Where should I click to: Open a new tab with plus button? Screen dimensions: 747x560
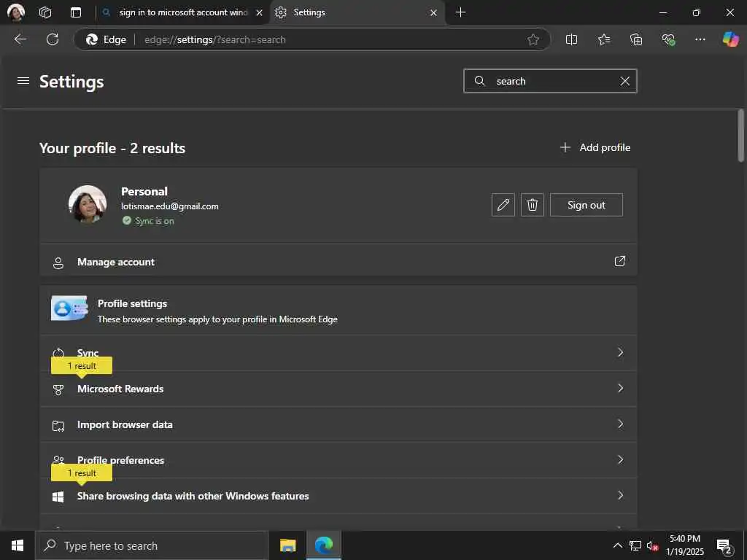coord(461,12)
